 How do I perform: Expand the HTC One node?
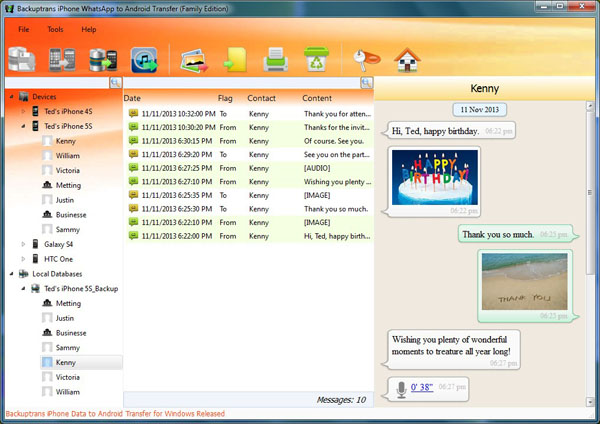(23, 259)
